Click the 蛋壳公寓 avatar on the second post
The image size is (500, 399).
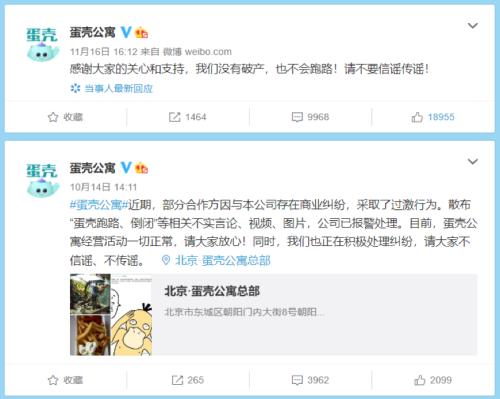(x=42, y=180)
